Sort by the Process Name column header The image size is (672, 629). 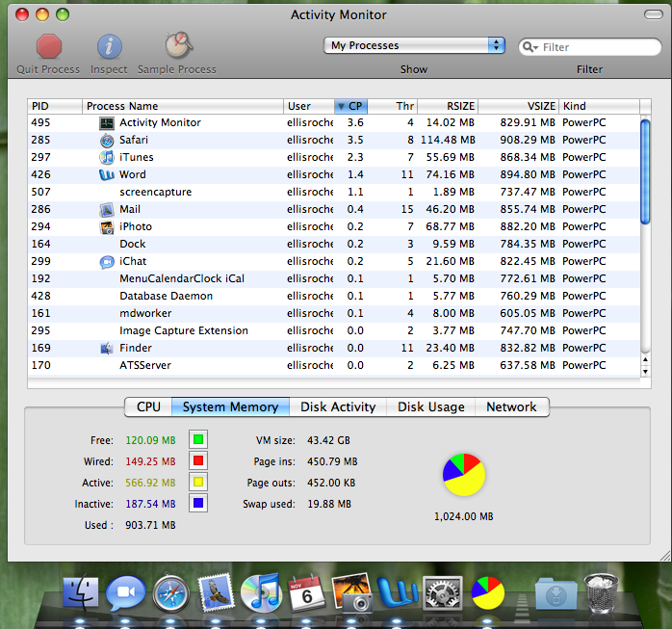(183, 106)
